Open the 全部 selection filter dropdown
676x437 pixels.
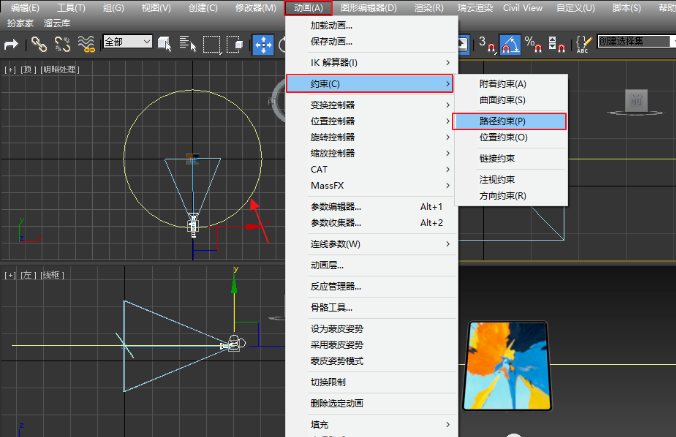pos(127,42)
